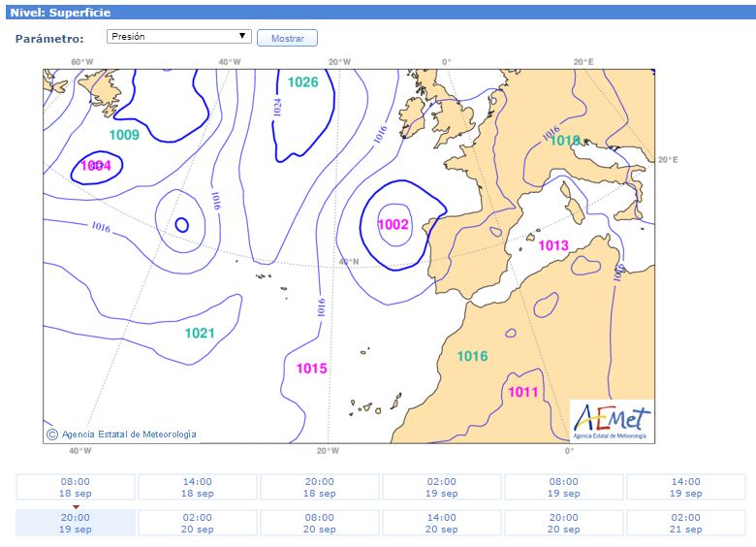The image size is (756, 547).
Task: Click the green 1016 label over Morocco
Action: click(473, 356)
